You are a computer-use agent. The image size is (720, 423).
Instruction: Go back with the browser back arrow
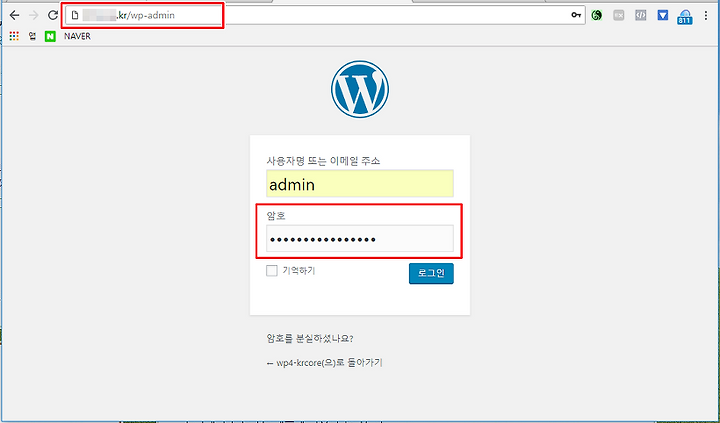pyautogui.click(x=14, y=15)
